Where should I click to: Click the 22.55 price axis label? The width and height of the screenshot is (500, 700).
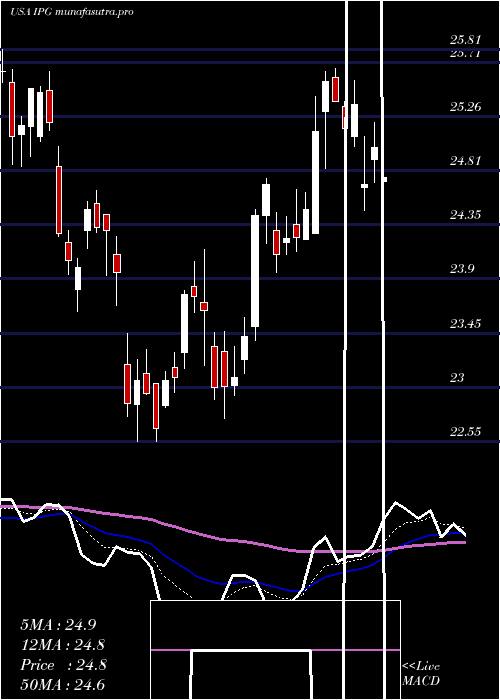[465, 432]
